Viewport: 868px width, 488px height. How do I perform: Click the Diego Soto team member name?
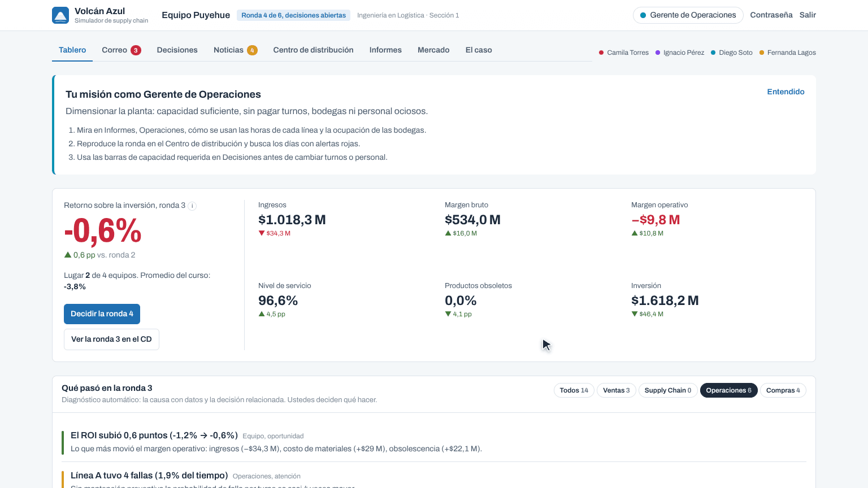[x=736, y=53]
